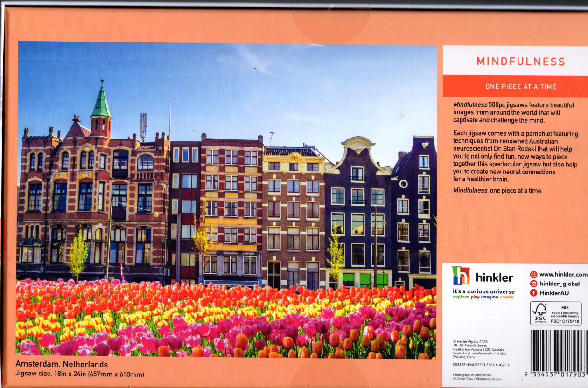Select the hinkler_global Instagram handle
This screenshot has width=588, height=388.
(560, 284)
